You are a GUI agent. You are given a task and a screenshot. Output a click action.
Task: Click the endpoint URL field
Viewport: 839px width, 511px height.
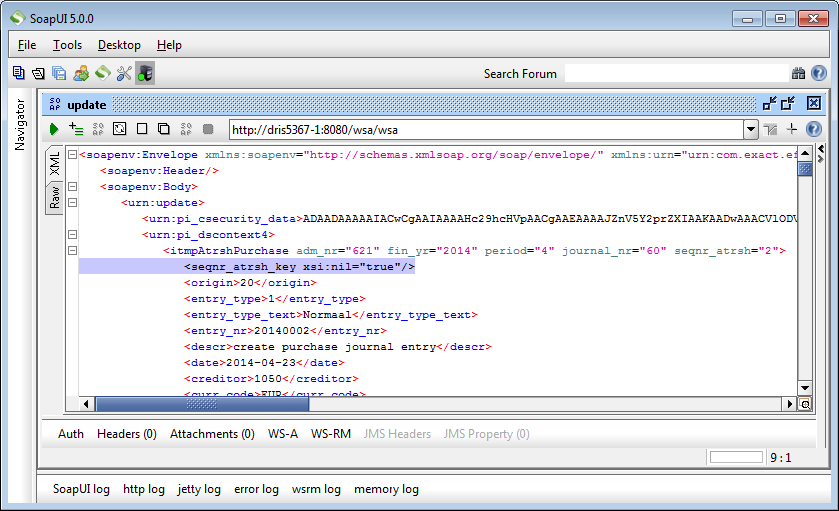(x=486, y=129)
